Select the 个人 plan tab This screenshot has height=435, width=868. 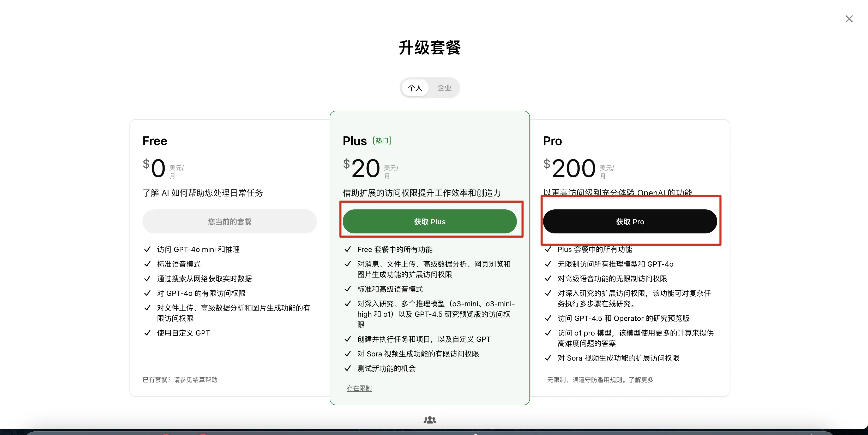coord(415,88)
